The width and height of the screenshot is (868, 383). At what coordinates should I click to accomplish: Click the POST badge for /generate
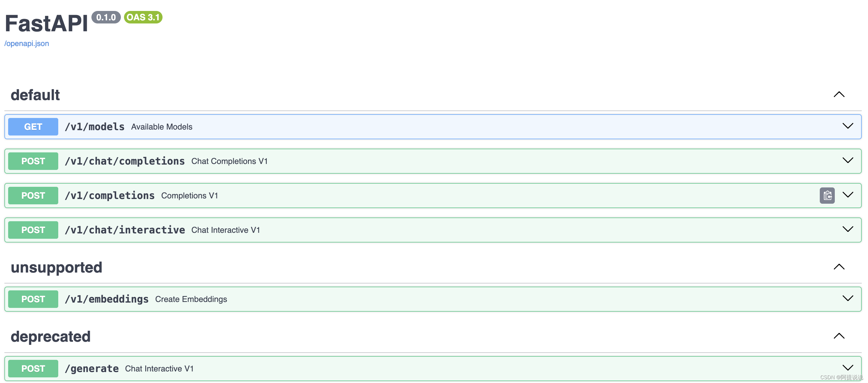pyautogui.click(x=33, y=369)
